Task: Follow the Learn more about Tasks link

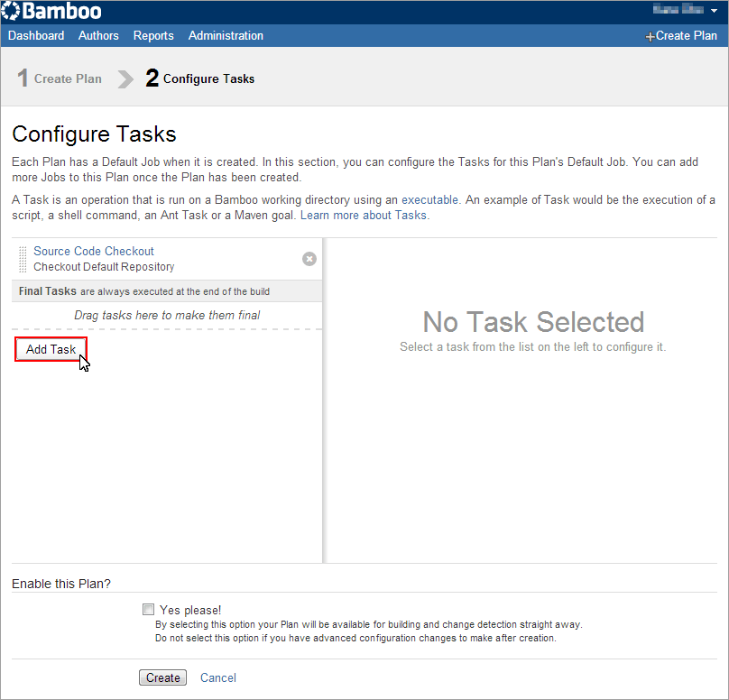Action: 363,216
